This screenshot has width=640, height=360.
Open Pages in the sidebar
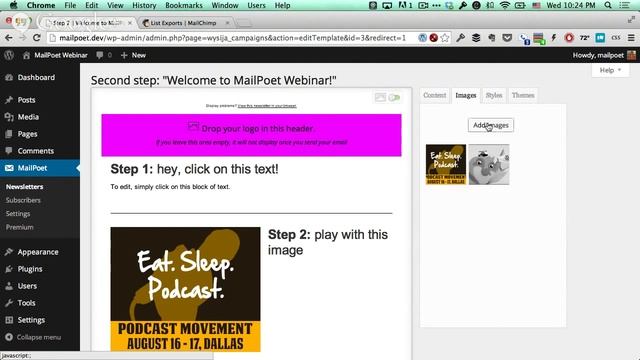click(27, 134)
